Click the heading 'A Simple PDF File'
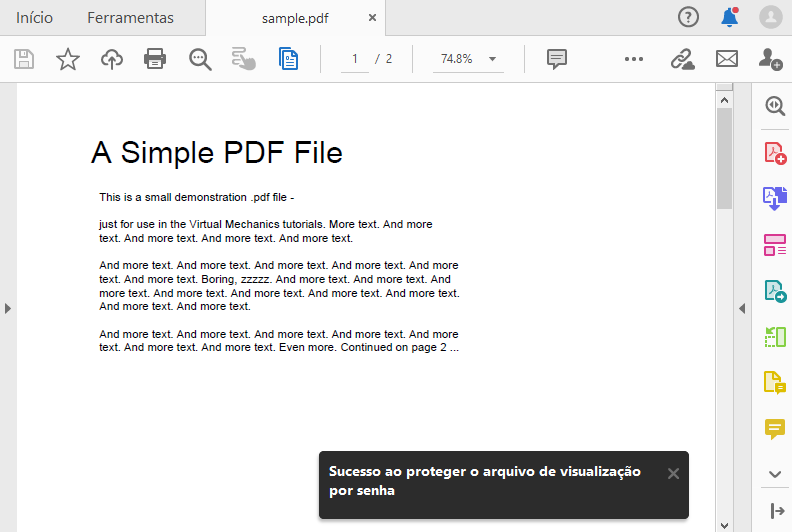The image size is (792, 532). click(217, 153)
